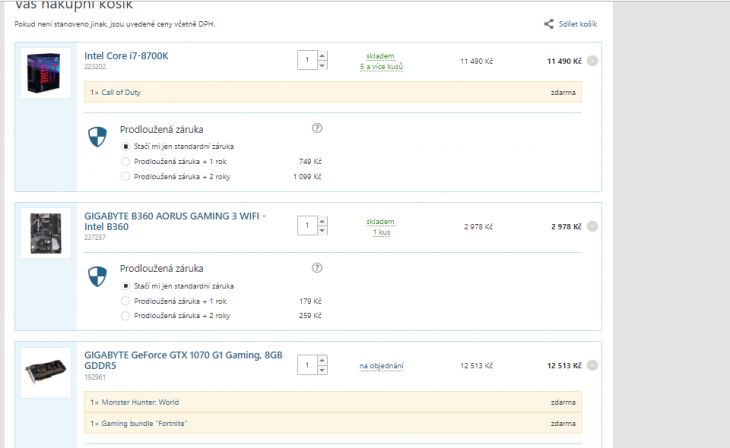Select +1 rok warranty for 749 Kč
This screenshot has height=448, width=730.
[x=125, y=162]
